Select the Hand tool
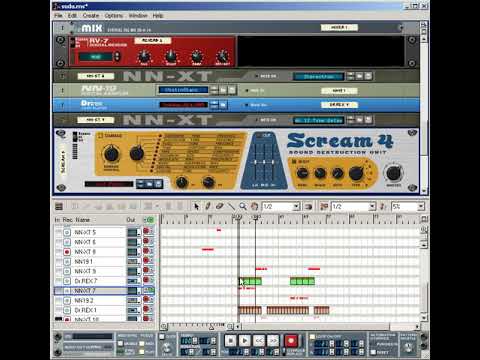Viewport: 480px width, 360px height. pyautogui.click(x=254, y=207)
